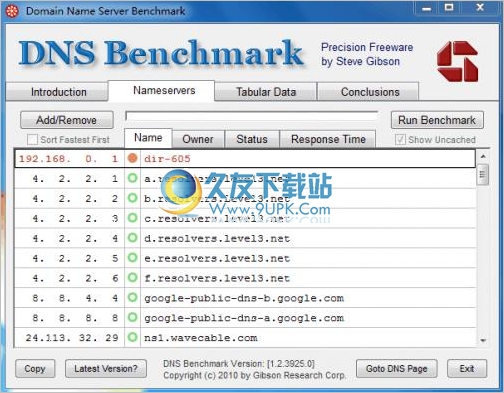Image resolution: width=504 pixels, height=393 pixels.
Task: Close the Domain Name Server Benchmark window
Action: (480, 8)
